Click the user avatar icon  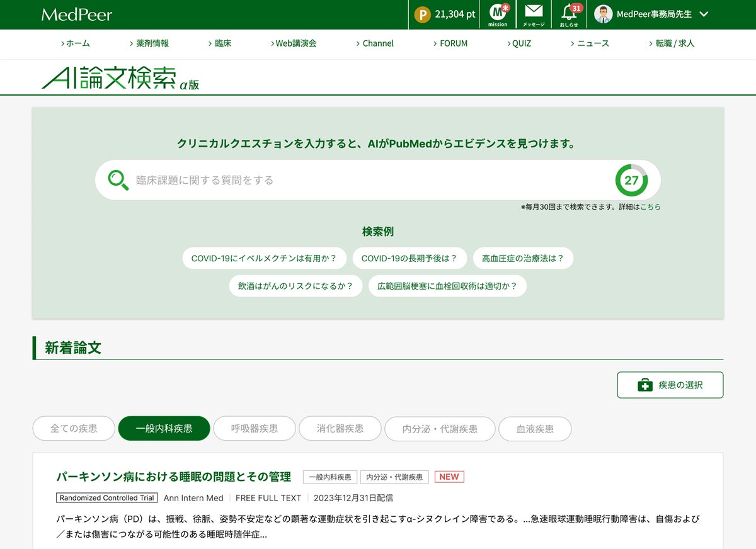coord(603,14)
